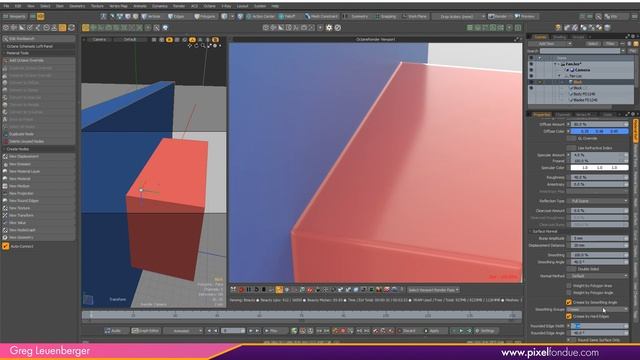Click the Duplicate Node icon
This screenshot has width=640, height=360.
click(5, 134)
